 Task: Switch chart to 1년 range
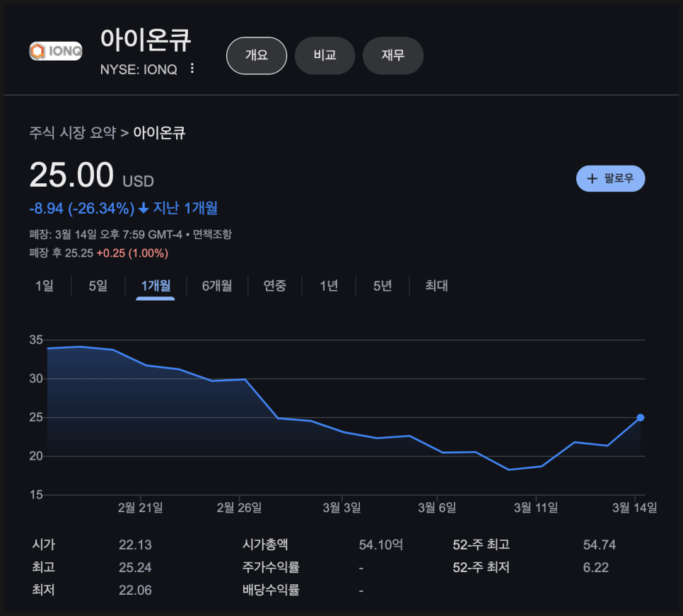[329, 286]
